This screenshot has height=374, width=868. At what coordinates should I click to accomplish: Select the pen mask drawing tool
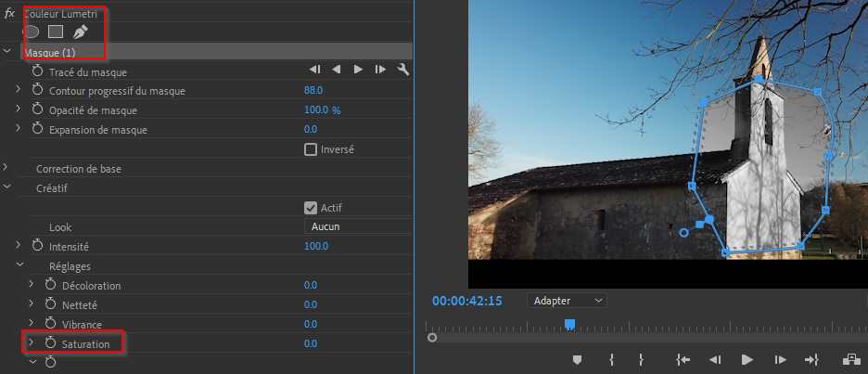click(80, 32)
